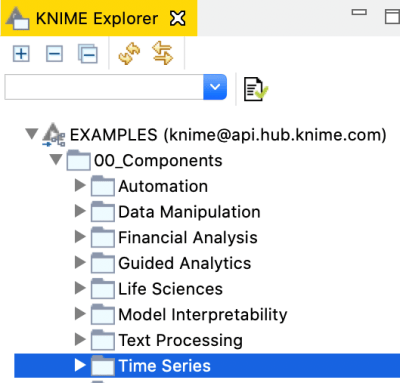400x383 pixels.
Task: Collapse the 00_Components folder
Action: pos(56,159)
